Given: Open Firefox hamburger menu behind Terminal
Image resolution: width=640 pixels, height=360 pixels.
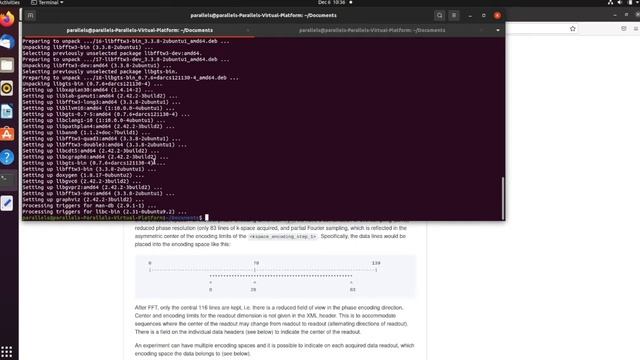Looking at the screenshot, I should point(636,29).
